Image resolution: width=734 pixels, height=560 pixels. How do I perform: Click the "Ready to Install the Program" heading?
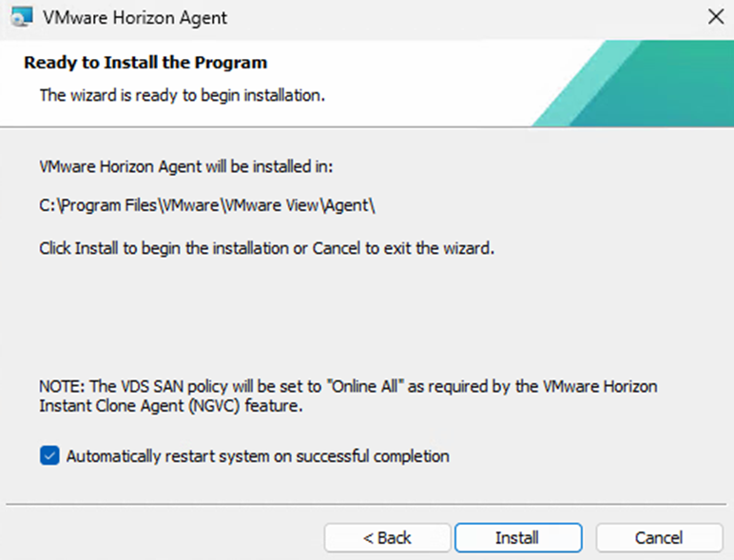tap(145, 64)
